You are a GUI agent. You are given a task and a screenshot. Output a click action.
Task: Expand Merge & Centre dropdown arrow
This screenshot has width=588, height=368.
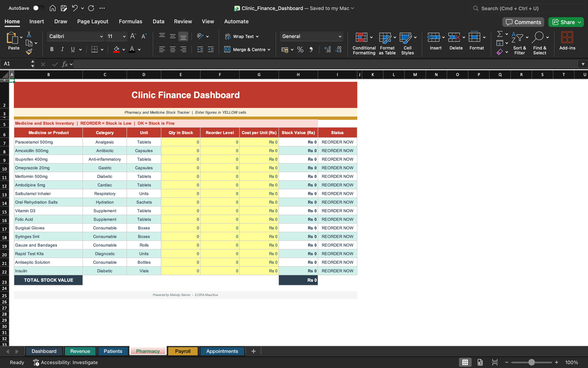click(x=269, y=50)
